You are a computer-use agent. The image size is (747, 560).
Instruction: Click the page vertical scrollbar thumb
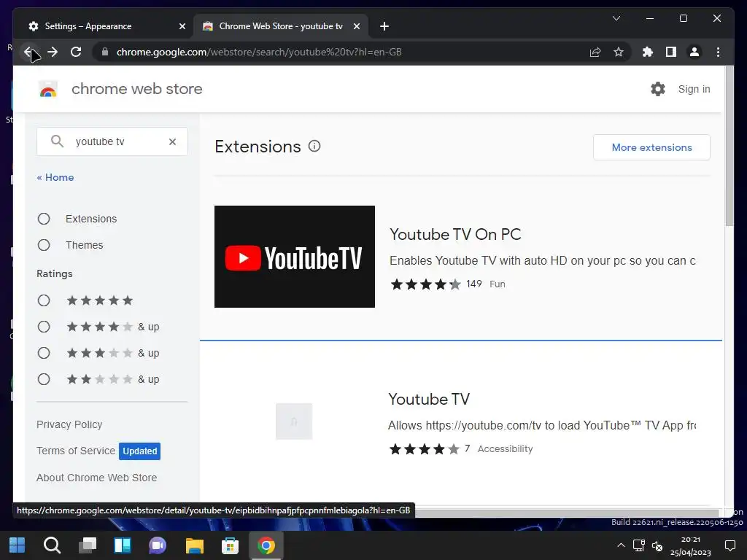(x=729, y=146)
